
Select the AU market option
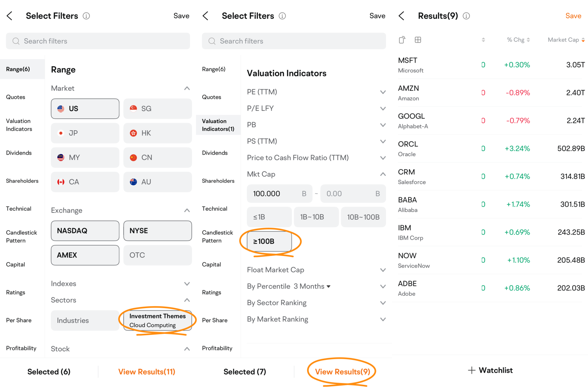158,182
